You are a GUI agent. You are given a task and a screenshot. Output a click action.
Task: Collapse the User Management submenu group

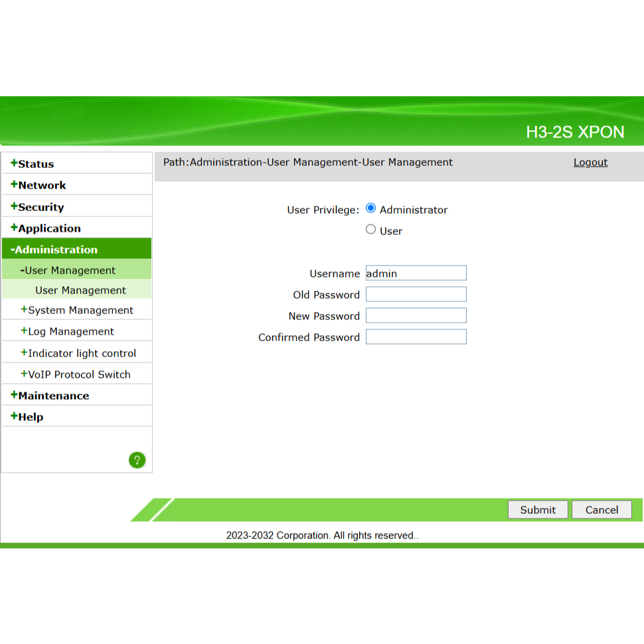point(68,270)
